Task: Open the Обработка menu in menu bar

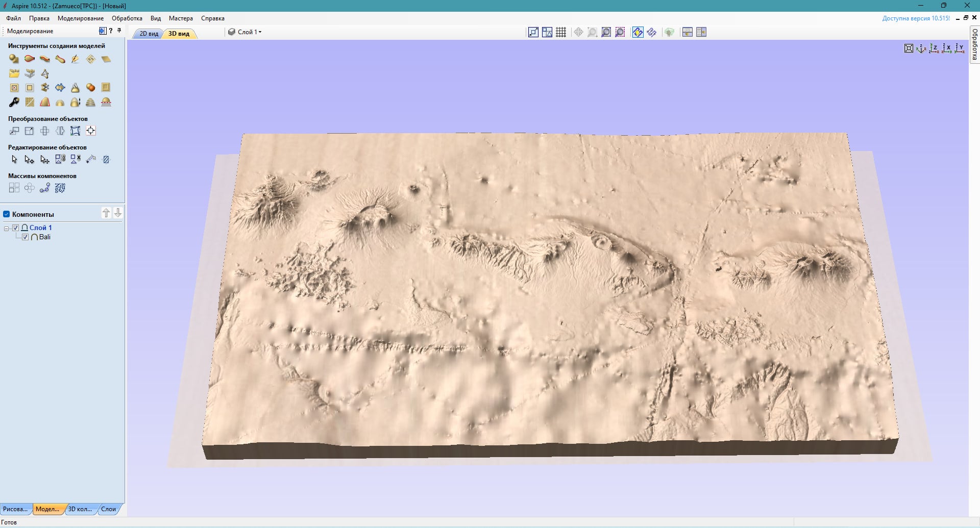Action: click(x=127, y=18)
